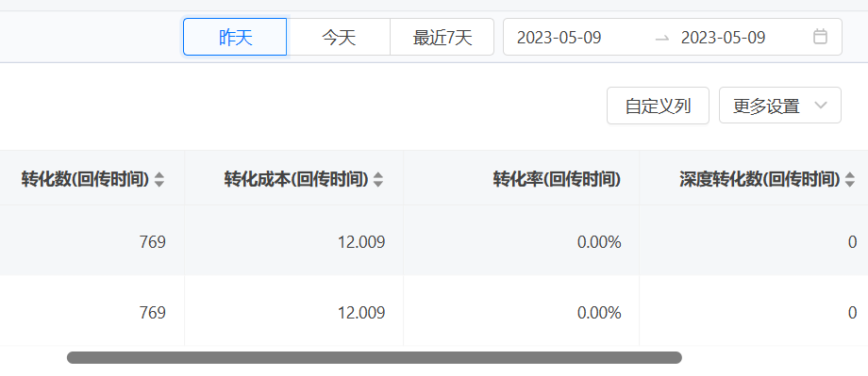868x376 pixels.
Task: Click the 深度转化数(回传时间) header text
Action: click(759, 179)
